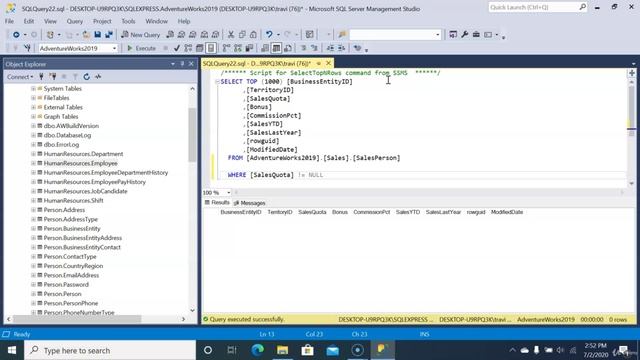Expand the HumanResources.Employee table node
Image resolution: width=640 pixels, height=360 pixels.
(x=33, y=163)
